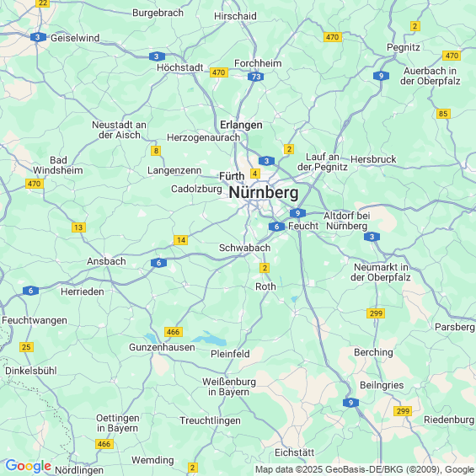This screenshot has height=476, width=476.
Task: Click Neumarkt in der Oberpfalz label
Action: click(x=381, y=272)
